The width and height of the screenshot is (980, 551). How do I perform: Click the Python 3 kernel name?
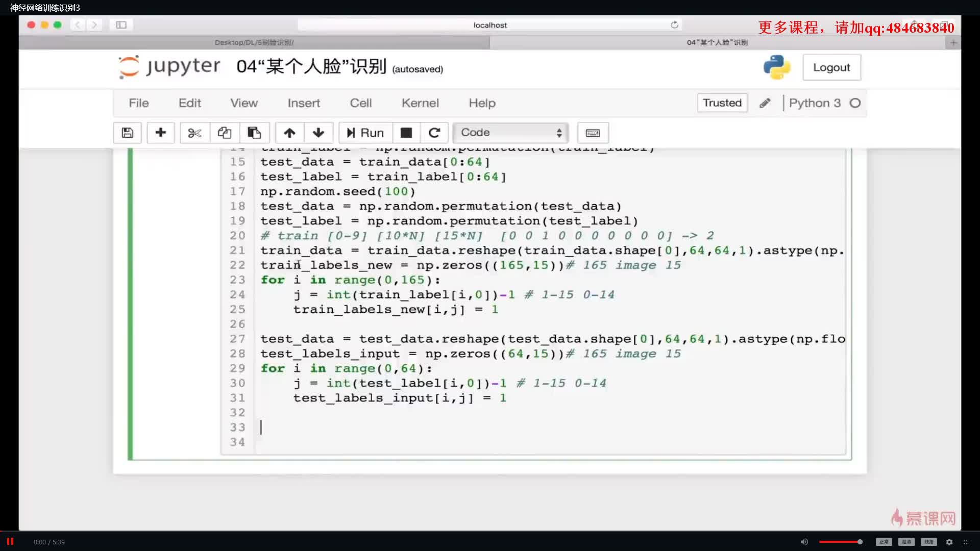click(815, 103)
